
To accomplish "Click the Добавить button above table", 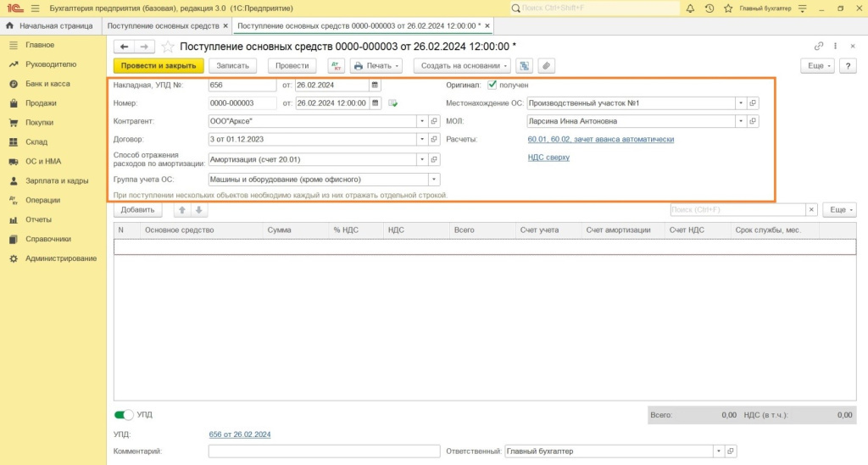I will click(137, 209).
